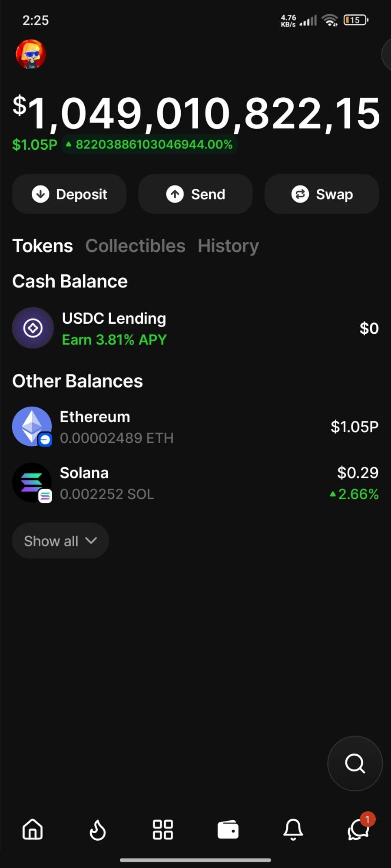Select the wallet icon in bottom bar

(x=228, y=829)
